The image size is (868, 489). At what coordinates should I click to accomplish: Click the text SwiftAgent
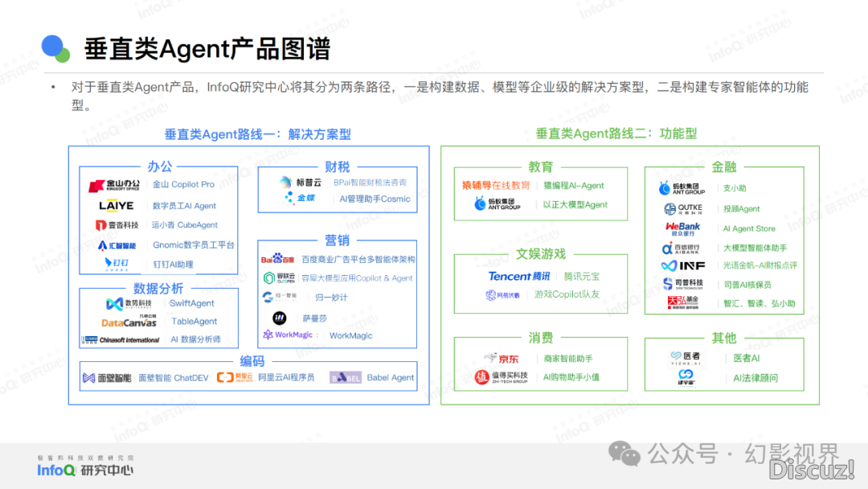191,303
